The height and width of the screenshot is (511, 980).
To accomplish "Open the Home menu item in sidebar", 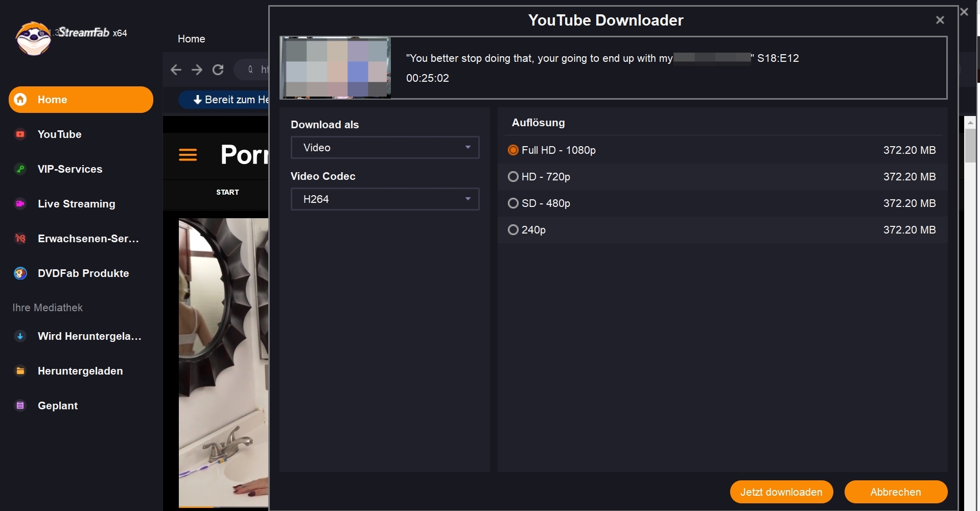I will tap(81, 100).
